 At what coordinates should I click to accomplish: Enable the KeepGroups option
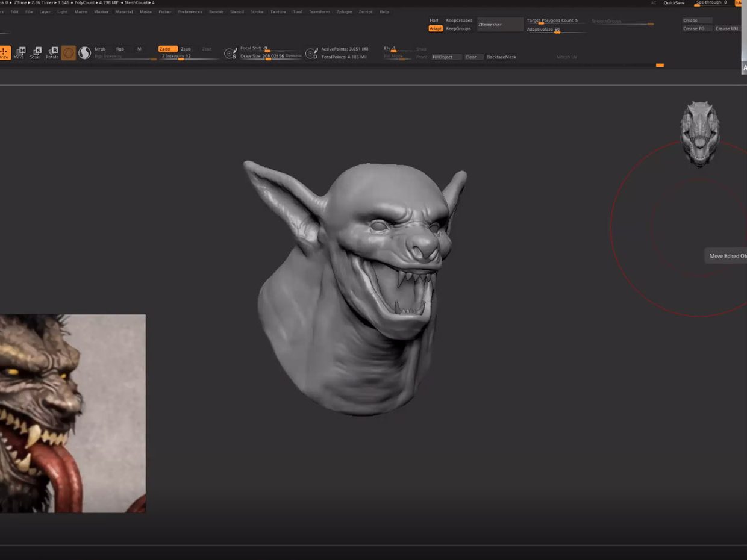tap(458, 28)
